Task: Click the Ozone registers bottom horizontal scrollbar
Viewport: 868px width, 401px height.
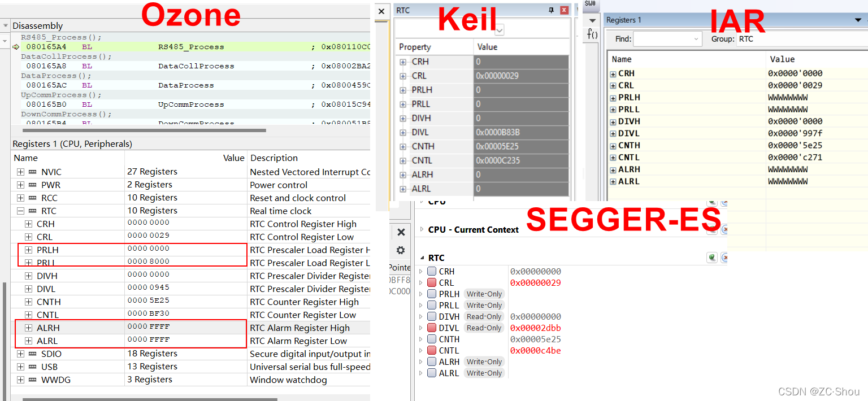Action: click(150, 399)
